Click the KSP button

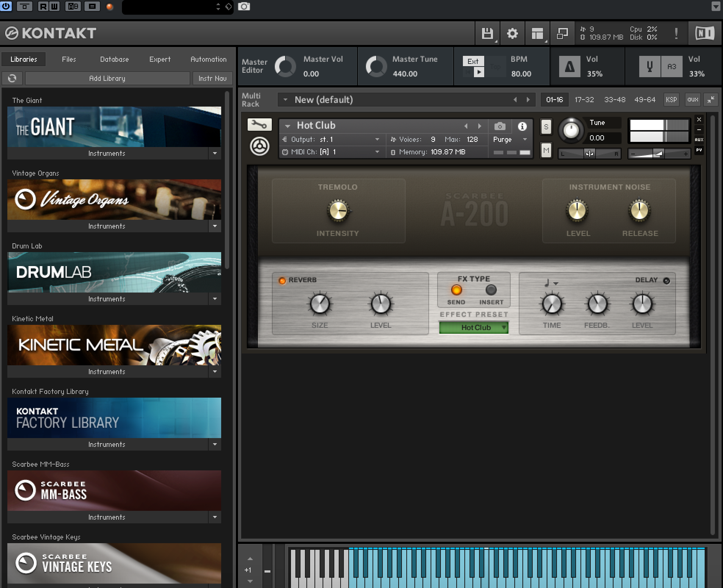click(671, 100)
